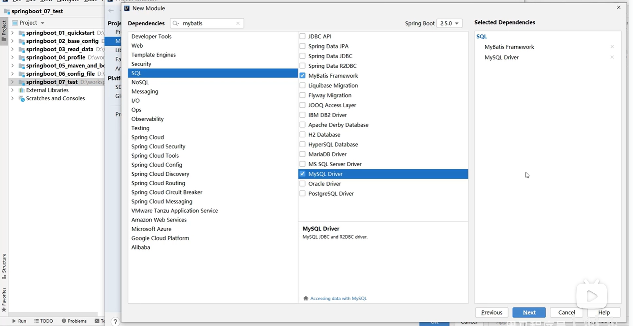This screenshot has height=326, width=644.
Task: Expand the External Libraries node
Action: (13, 90)
